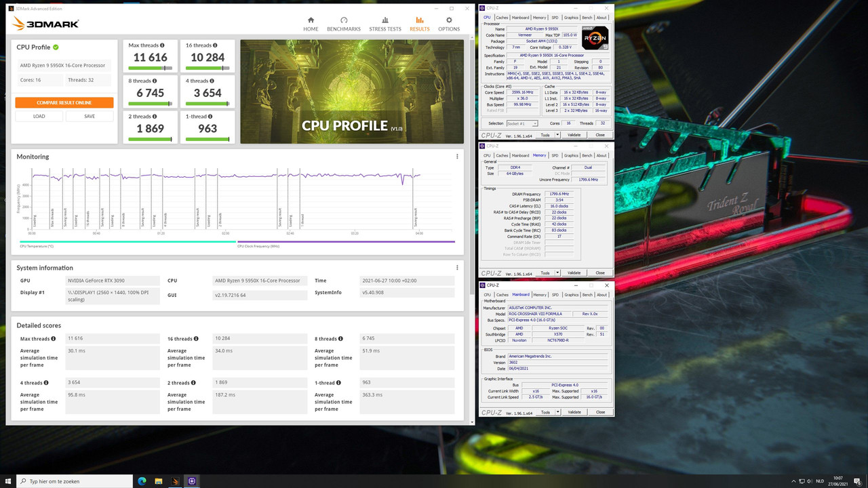Image resolution: width=868 pixels, height=488 pixels.
Task: Click info icon beside 8 threads in Detailed scores
Action: pos(340,339)
